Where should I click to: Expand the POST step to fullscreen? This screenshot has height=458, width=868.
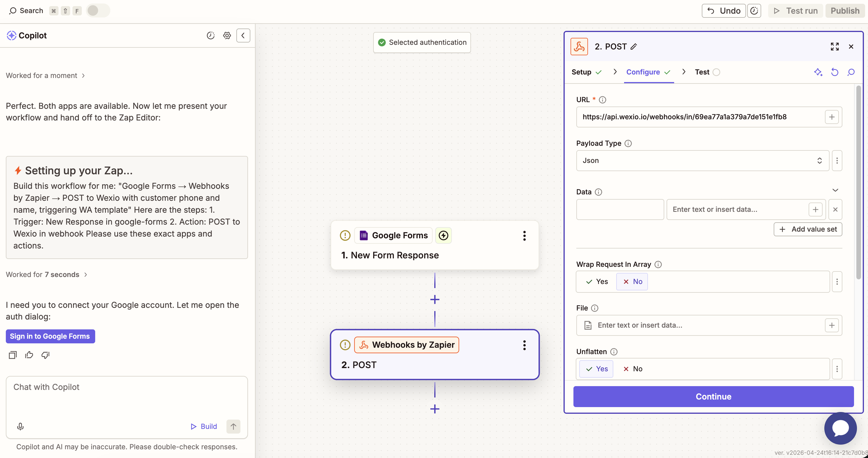tap(835, 47)
